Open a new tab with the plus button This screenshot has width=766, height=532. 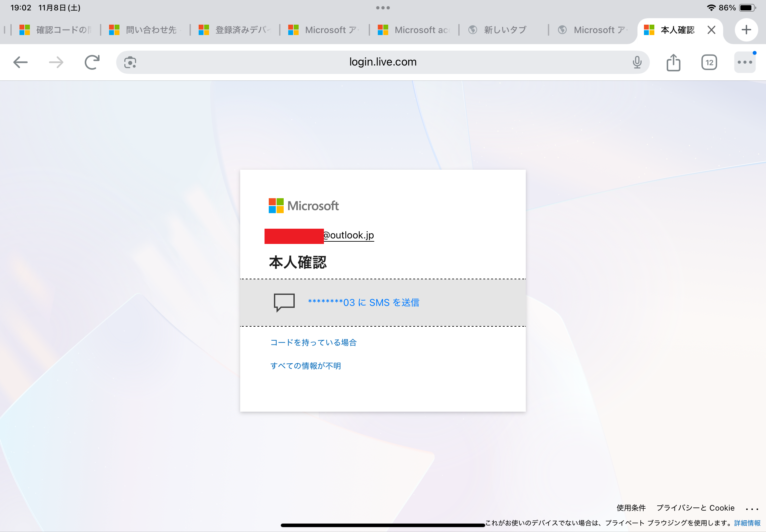click(x=746, y=30)
